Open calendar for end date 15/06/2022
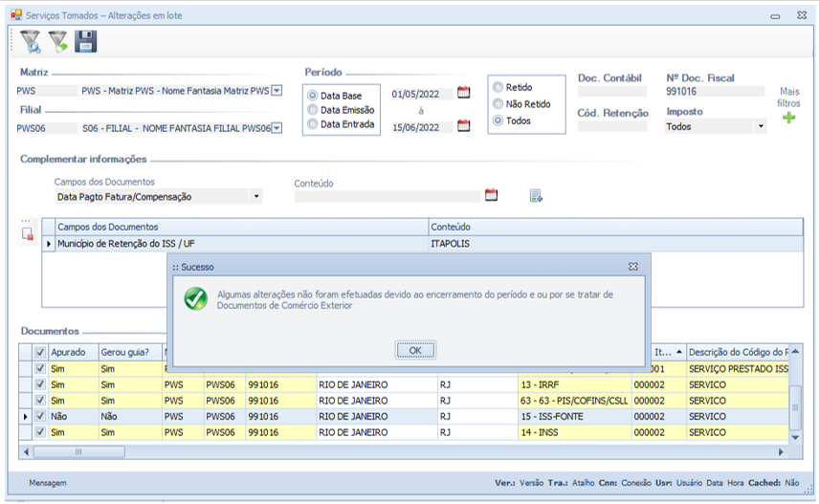The height and width of the screenshot is (504, 819). [464, 125]
